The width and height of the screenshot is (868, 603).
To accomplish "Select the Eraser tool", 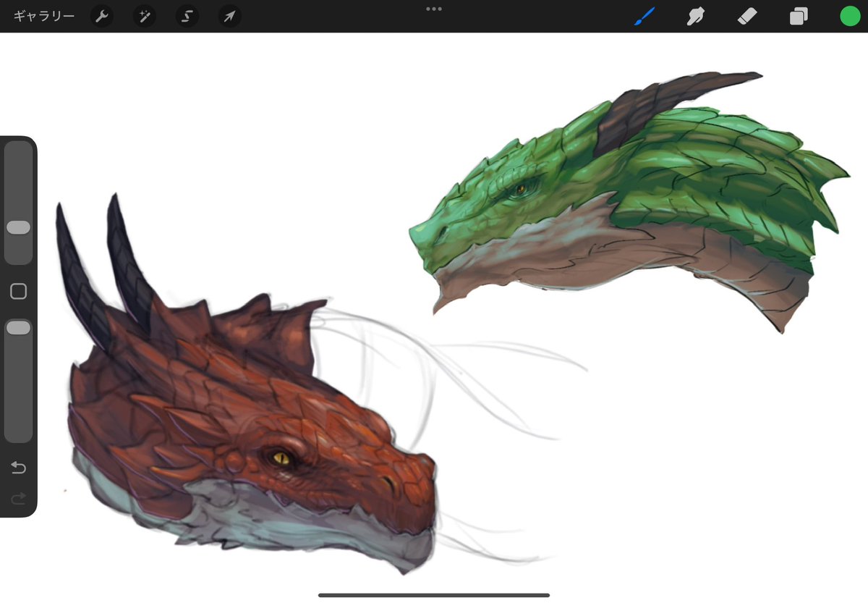I will (747, 16).
